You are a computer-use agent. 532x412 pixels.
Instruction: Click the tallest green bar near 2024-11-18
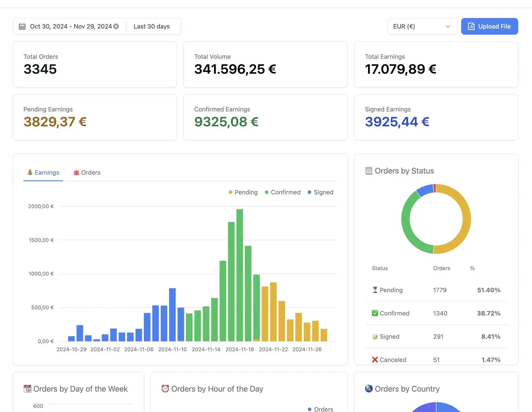240,275
